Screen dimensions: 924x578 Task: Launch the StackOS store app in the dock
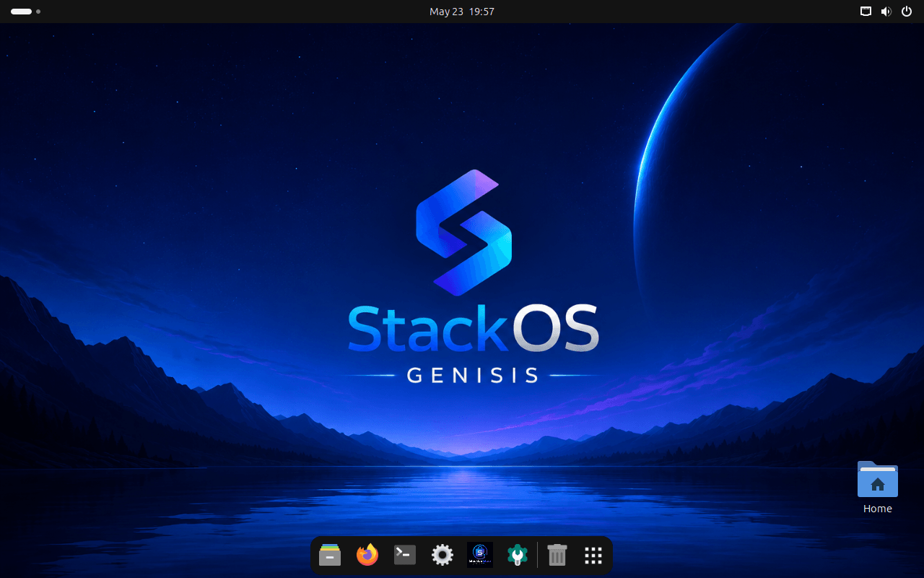point(480,555)
